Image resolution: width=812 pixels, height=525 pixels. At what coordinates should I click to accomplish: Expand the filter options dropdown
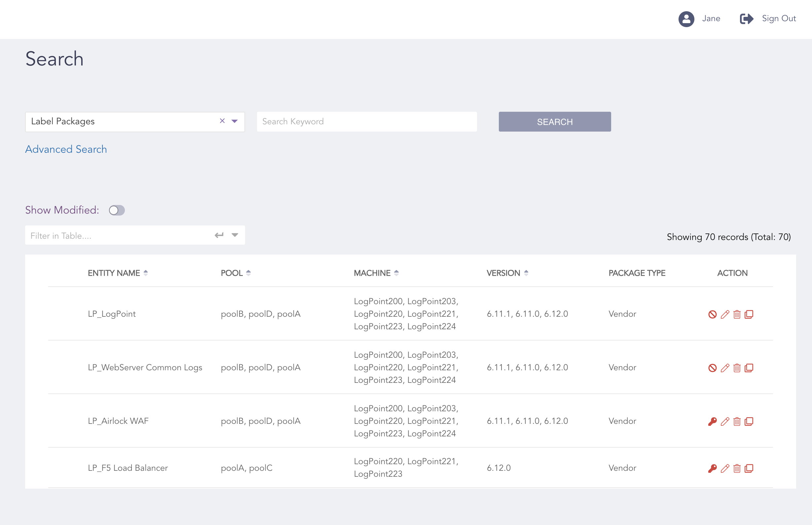[235, 235]
